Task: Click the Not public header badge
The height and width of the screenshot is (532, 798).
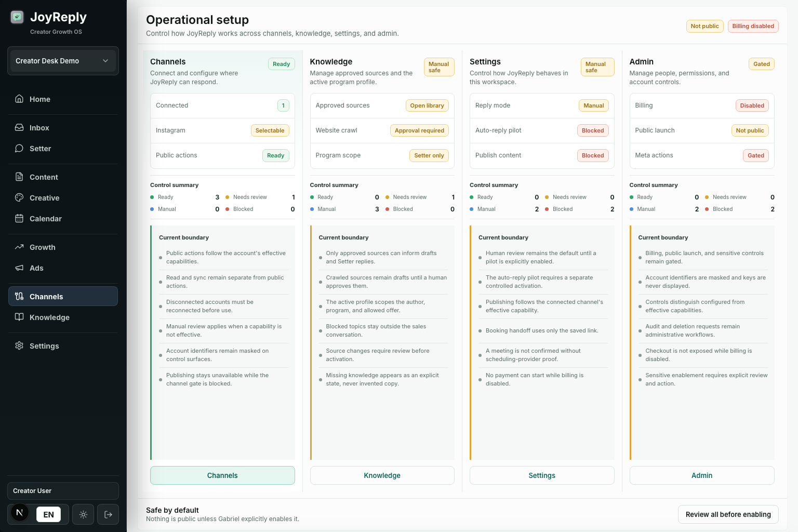Action: [x=704, y=26]
